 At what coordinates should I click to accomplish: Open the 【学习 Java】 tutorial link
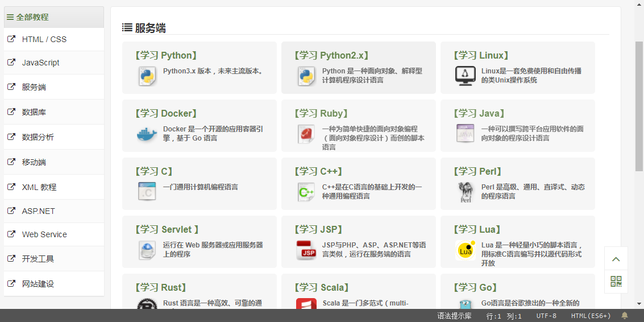(x=479, y=114)
